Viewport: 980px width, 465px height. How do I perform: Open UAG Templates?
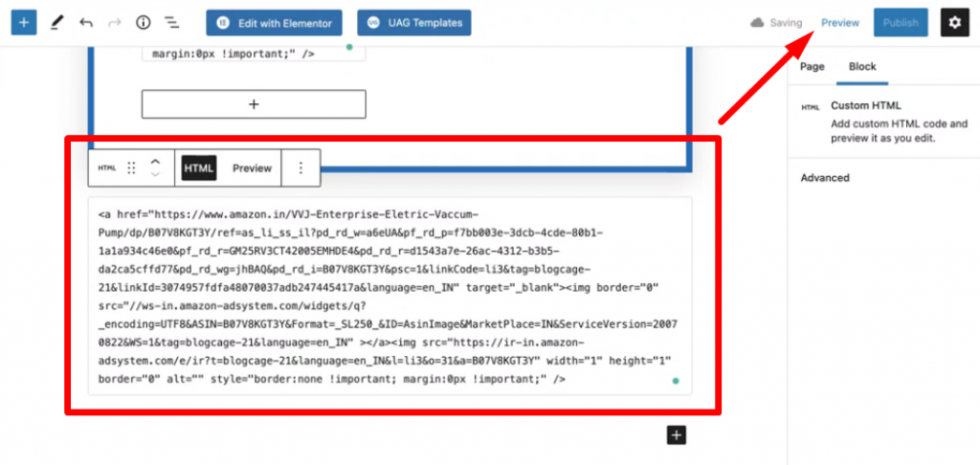coord(414,23)
